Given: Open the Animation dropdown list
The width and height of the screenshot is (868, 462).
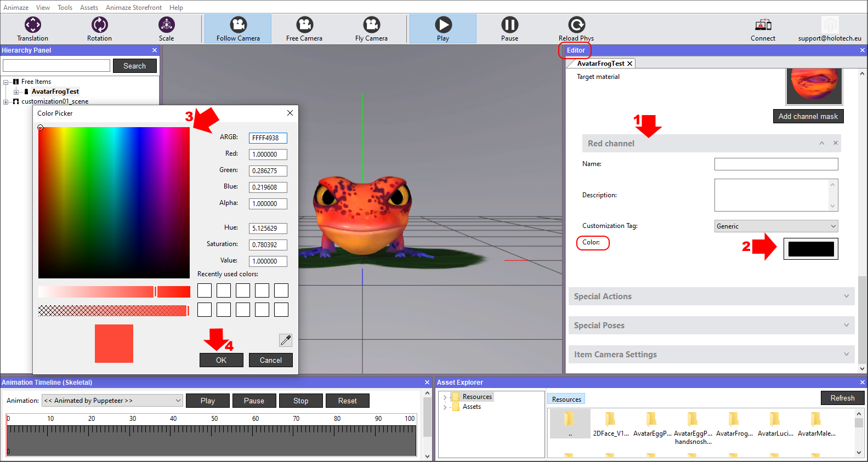Looking at the screenshot, I should pyautogui.click(x=112, y=401).
